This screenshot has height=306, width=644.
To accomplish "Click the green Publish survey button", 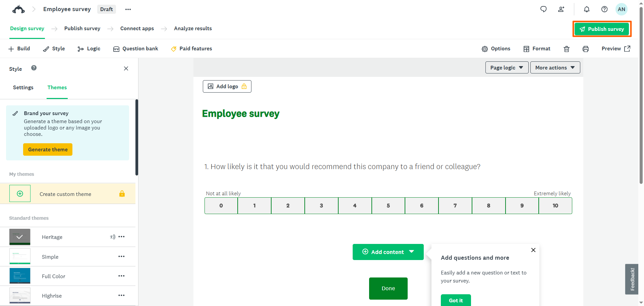I will click(602, 29).
